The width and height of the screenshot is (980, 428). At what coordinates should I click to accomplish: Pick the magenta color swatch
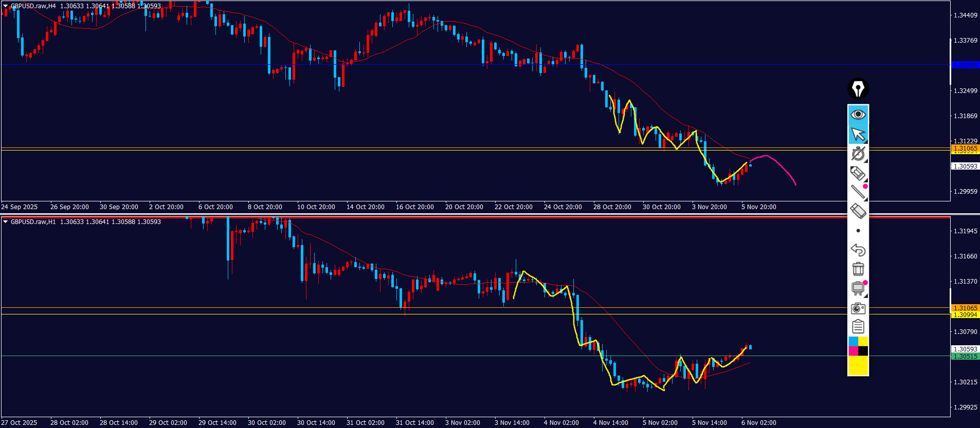click(x=853, y=351)
